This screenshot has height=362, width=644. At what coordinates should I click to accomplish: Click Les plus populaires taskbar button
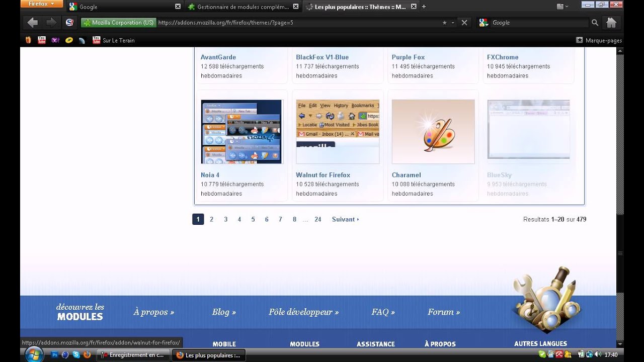pos(209,355)
